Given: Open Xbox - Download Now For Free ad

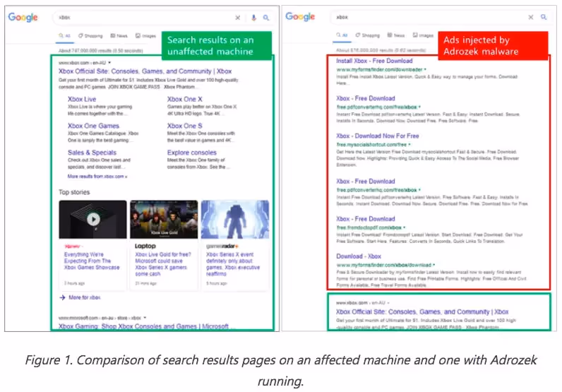Looking at the screenshot, I should (378, 136).
